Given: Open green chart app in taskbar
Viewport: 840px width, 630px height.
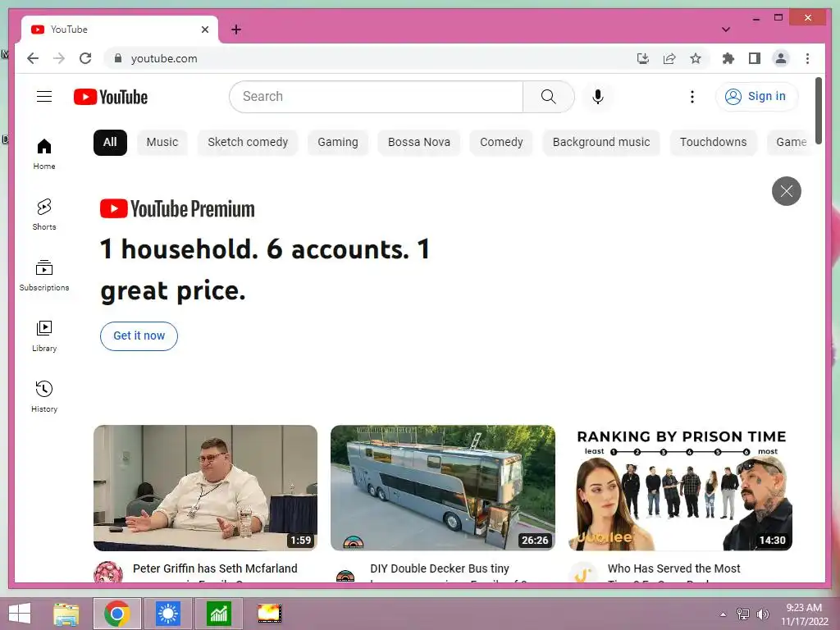Looking at the screenshot, I should point(218,614).
